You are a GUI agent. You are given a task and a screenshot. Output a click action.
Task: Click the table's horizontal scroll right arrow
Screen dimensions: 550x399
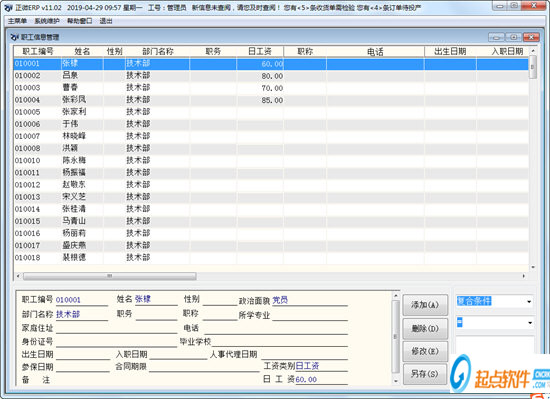coord(524,276)
